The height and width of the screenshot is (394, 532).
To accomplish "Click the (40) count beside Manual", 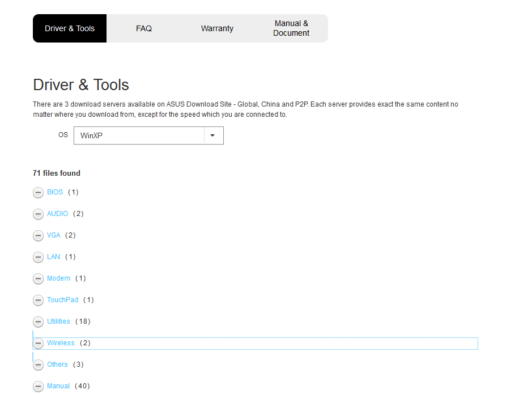I will (x=83, y=386).
